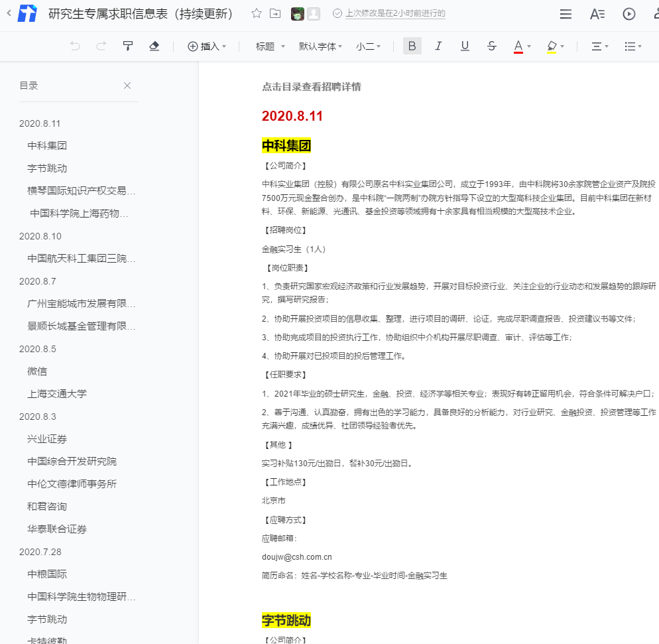Image resolution: width=659 pixels, height=644 pixels.
Task: Open the hamburger menu
Action: tap(566, 14)
